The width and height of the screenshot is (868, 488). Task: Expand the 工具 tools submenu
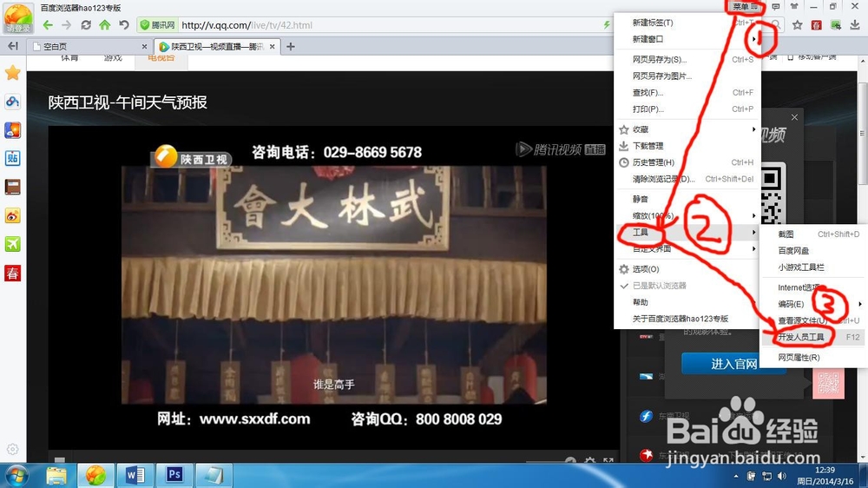click(687, 232)
